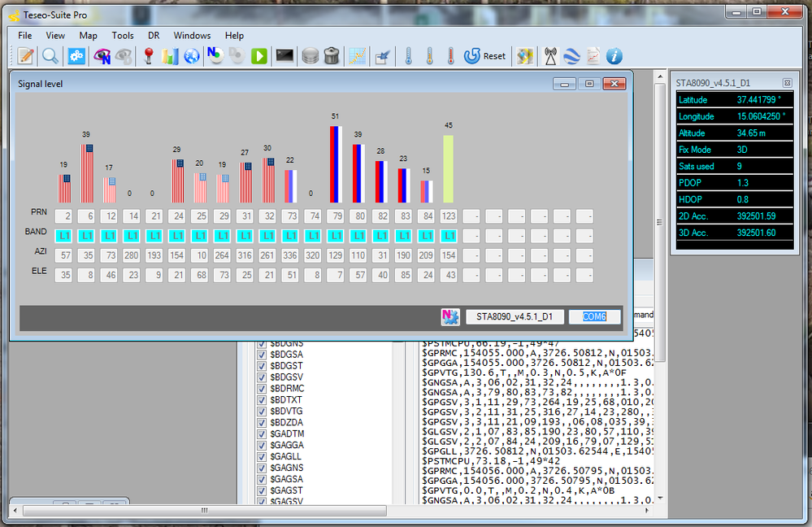Open the Windows menu
The width and height of the screenshot is (812, 527).
192,35
